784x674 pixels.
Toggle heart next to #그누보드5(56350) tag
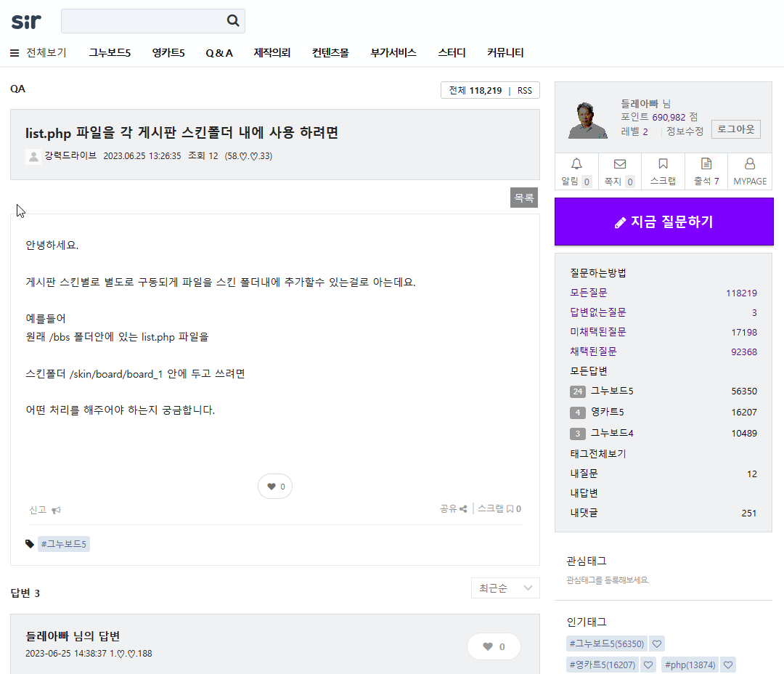point(656,644)
